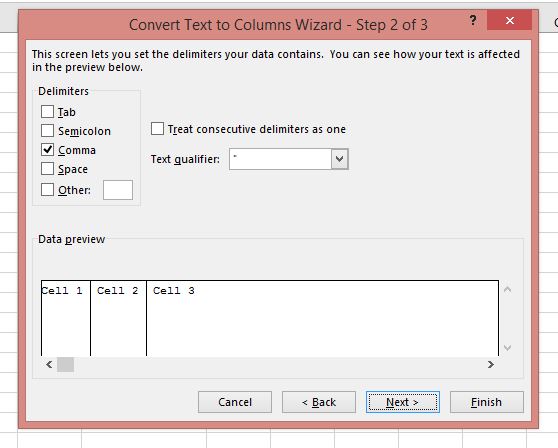Click Finish to complete the wizard
The width and height of the screenshot is (558, 448).
pyautogui.click(x=487, y=402)
